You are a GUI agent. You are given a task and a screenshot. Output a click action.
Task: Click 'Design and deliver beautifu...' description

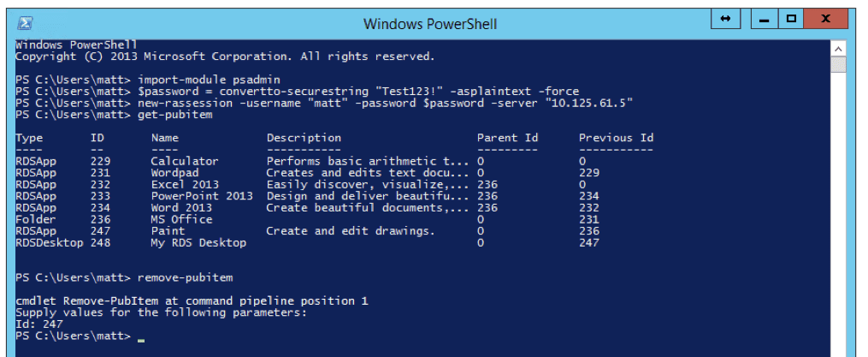click(368, 196)
